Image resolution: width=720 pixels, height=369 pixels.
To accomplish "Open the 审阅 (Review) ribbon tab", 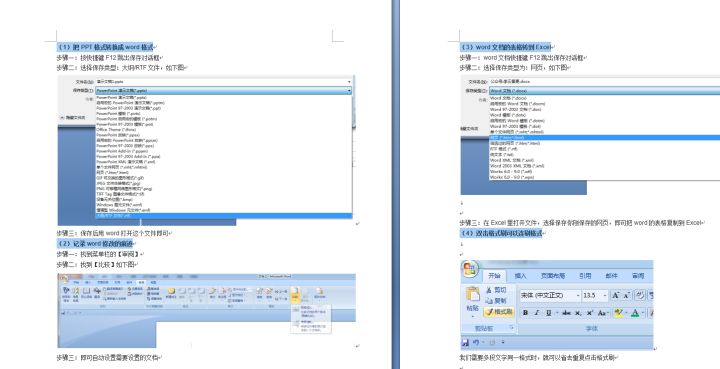I will pyautogui.click(x=638, y=276).
